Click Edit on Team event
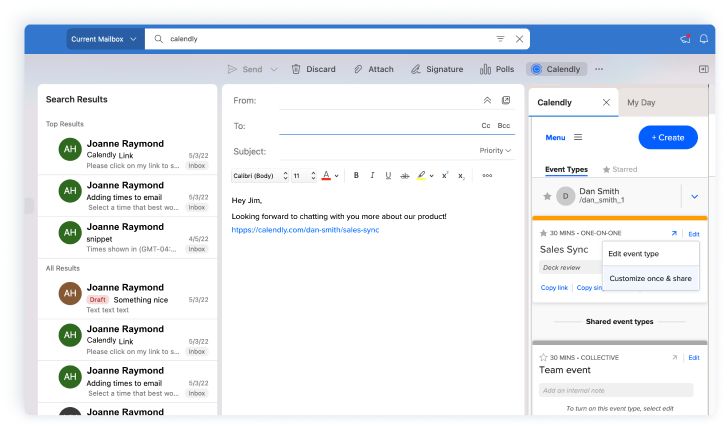This screenshot has width=727, height=428. pos(694,358)
